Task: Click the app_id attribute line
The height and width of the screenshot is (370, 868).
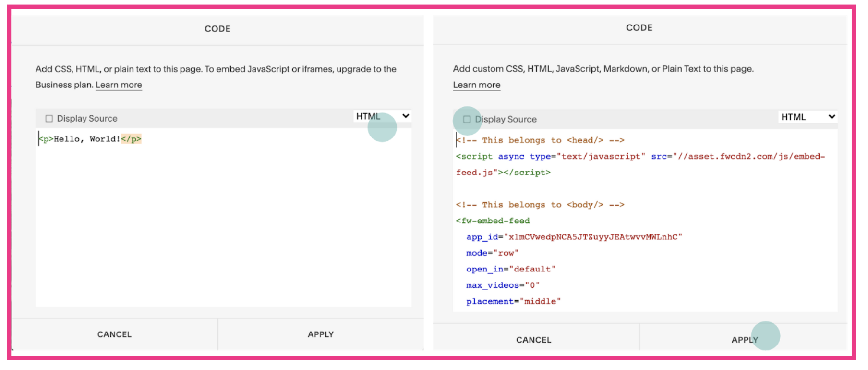Action: point(574,237)
